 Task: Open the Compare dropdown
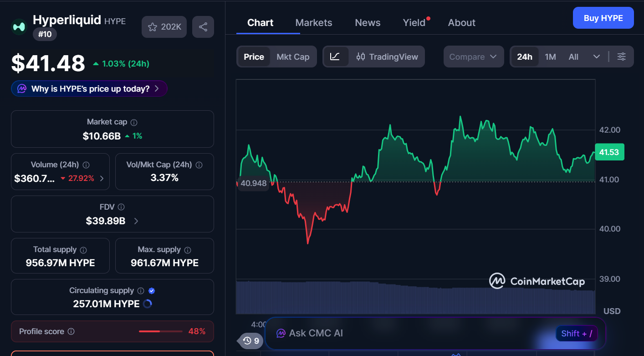(473, 57)
